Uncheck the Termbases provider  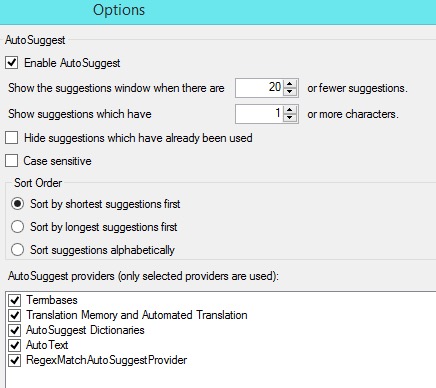point(15,300)
